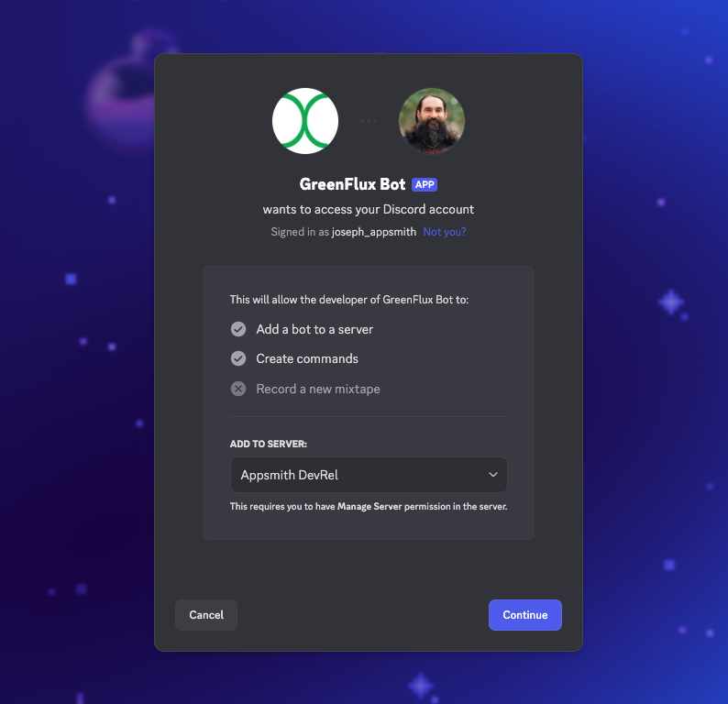The height and width of the screenshot is (704, 728).
Task: Click the APP badge next to GreenFlux Bot
Action: click(x=425, y=184)
